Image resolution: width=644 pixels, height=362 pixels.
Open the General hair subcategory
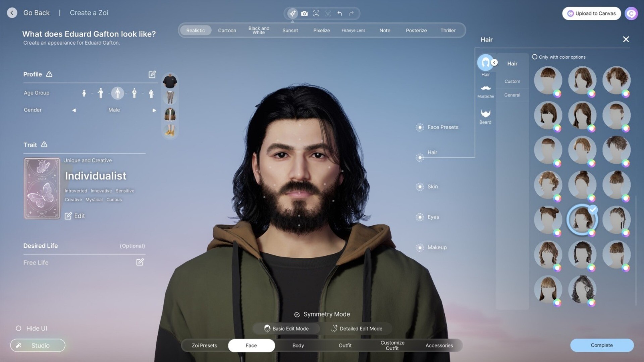tap(512, 95)
